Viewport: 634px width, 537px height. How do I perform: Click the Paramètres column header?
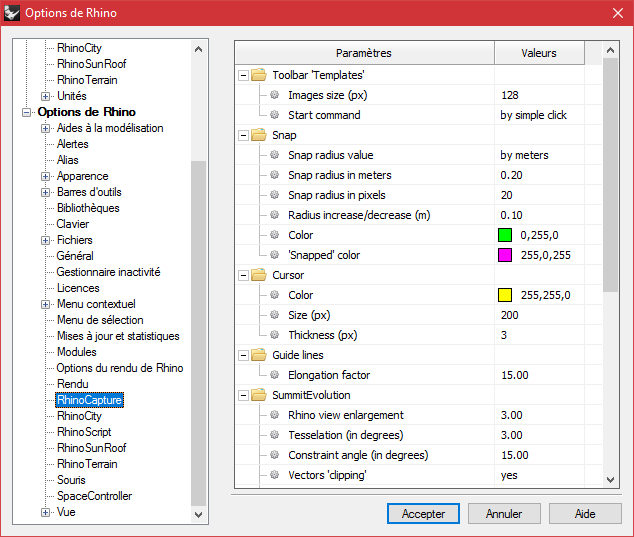coord(364,53)
